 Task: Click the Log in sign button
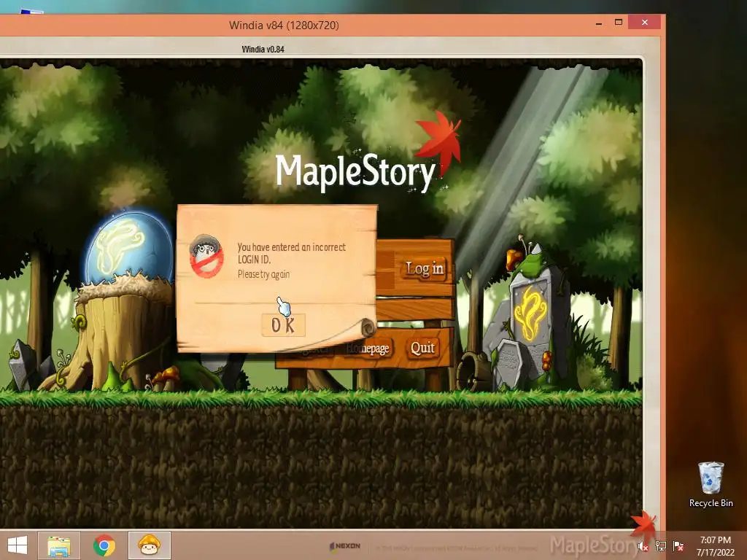tap(425, 268)
